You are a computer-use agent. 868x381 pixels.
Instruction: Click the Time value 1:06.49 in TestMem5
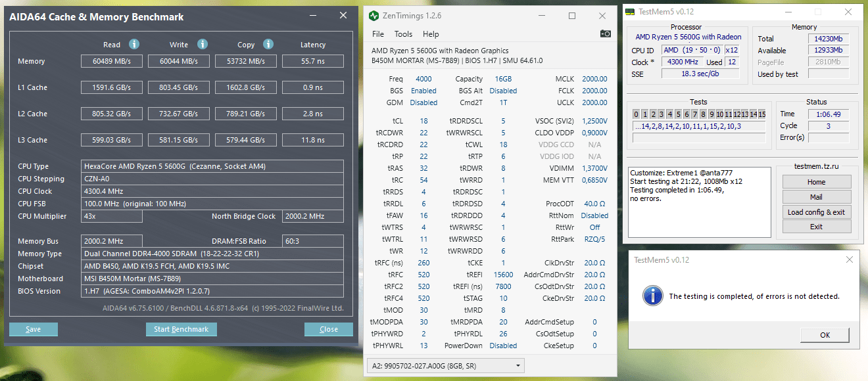coord(828,114)
